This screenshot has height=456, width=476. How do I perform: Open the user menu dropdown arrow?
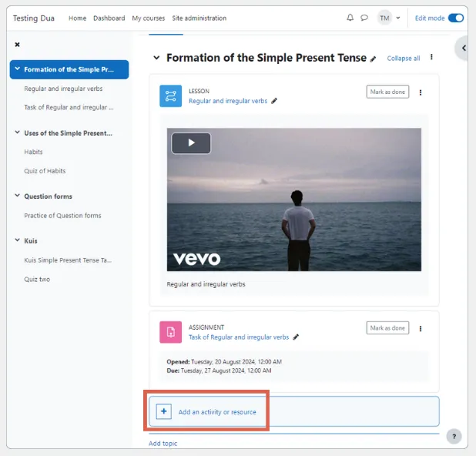pos(398,18)
